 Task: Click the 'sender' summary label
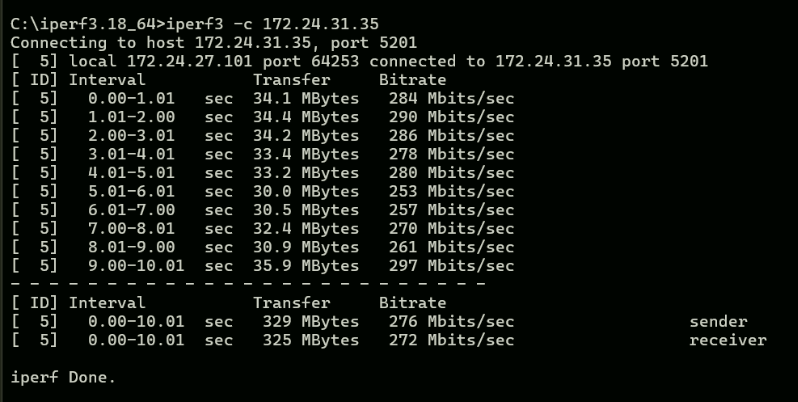click(718, 322)
